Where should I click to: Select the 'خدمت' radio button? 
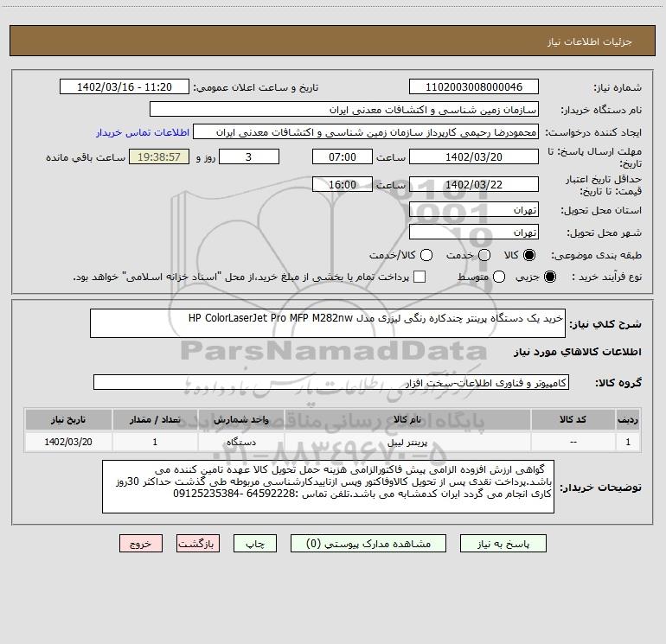[484, 255]
